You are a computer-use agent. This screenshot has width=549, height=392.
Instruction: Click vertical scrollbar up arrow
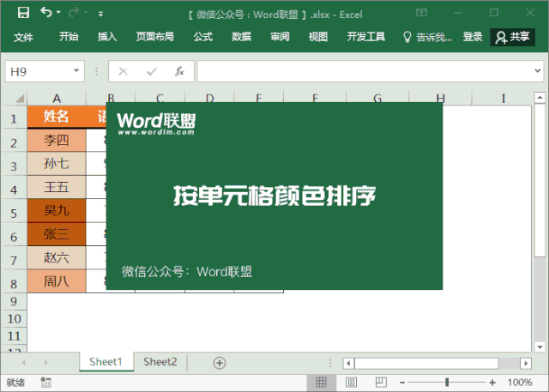(x=540, y=98)
